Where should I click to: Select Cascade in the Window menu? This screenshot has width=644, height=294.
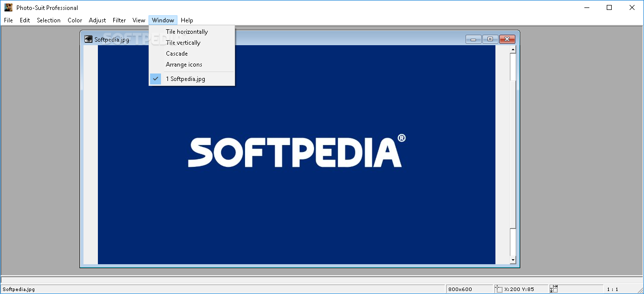coord(192,54)
